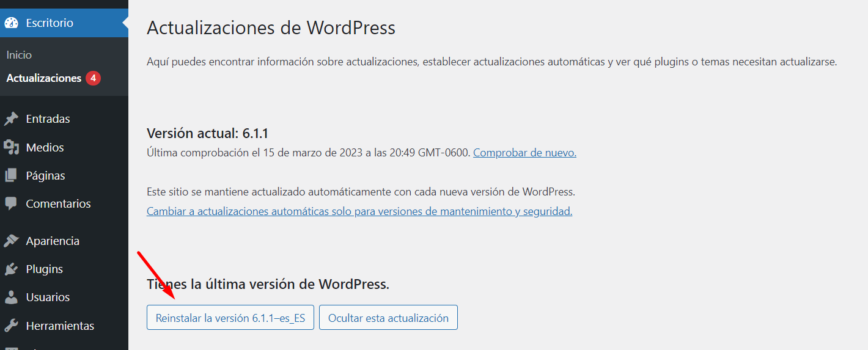Open the Páginas menu label

[x=45, y=175]
